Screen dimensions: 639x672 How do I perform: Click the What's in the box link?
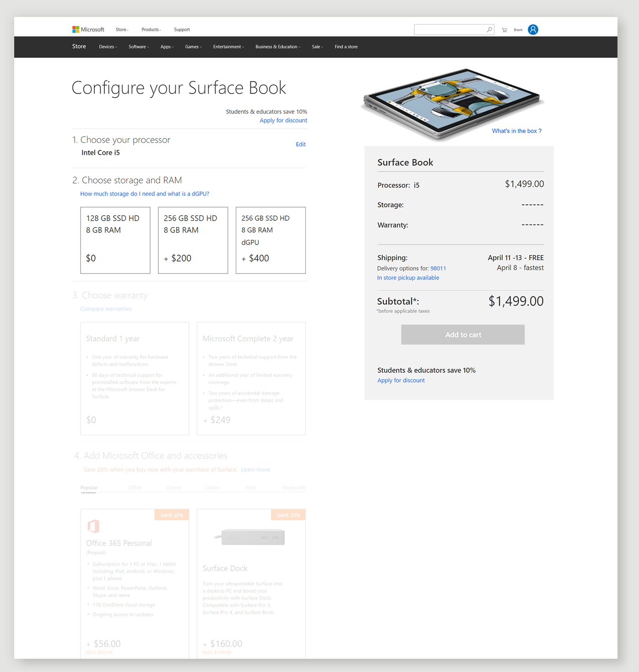pyautogui.click(x=517, y=131)
